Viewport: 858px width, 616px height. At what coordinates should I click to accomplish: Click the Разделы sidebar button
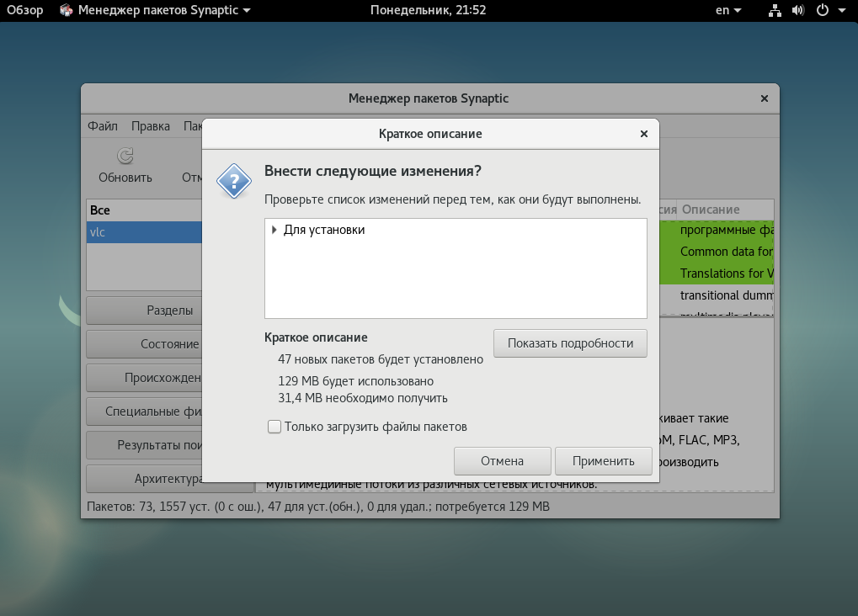[x=144, y=311]
